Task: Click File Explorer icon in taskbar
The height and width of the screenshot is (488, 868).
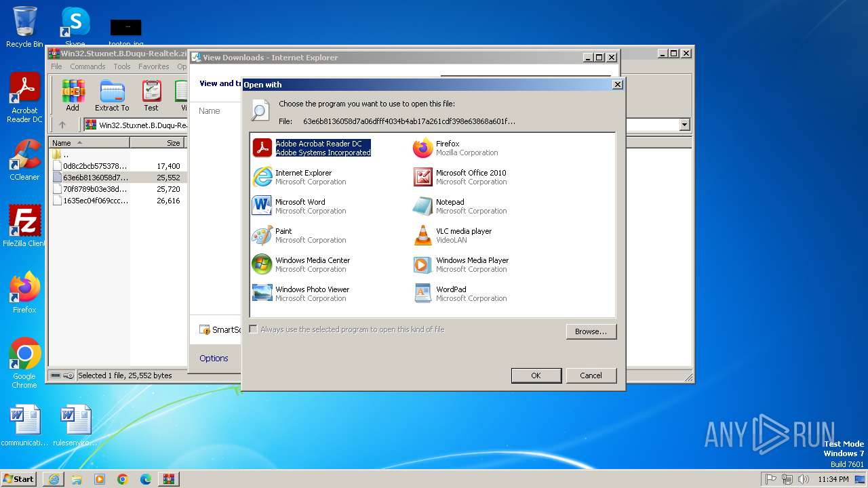Action: click(x=77, y=479)
